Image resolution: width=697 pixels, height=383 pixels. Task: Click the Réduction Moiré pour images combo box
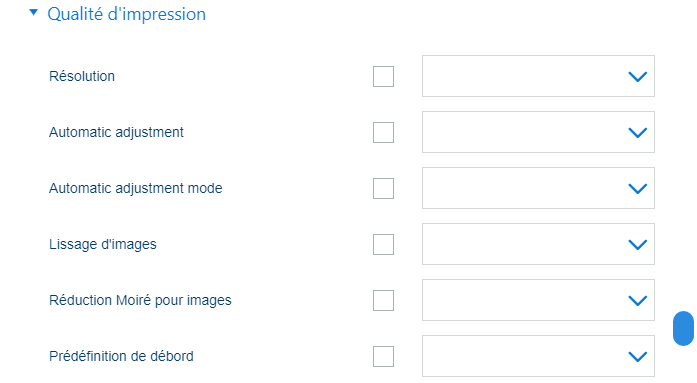[x=538, y=300]
